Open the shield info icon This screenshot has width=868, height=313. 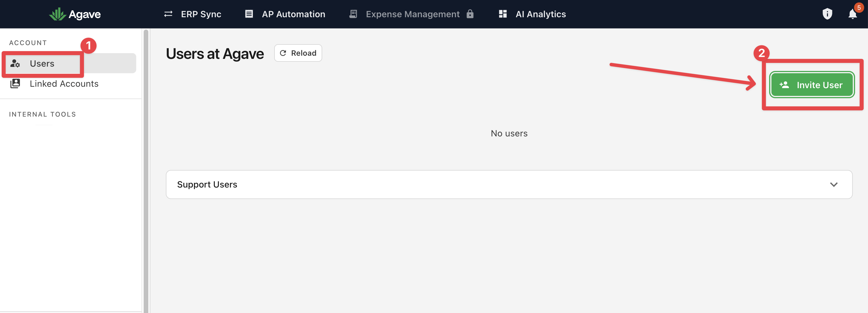[827, 14]
